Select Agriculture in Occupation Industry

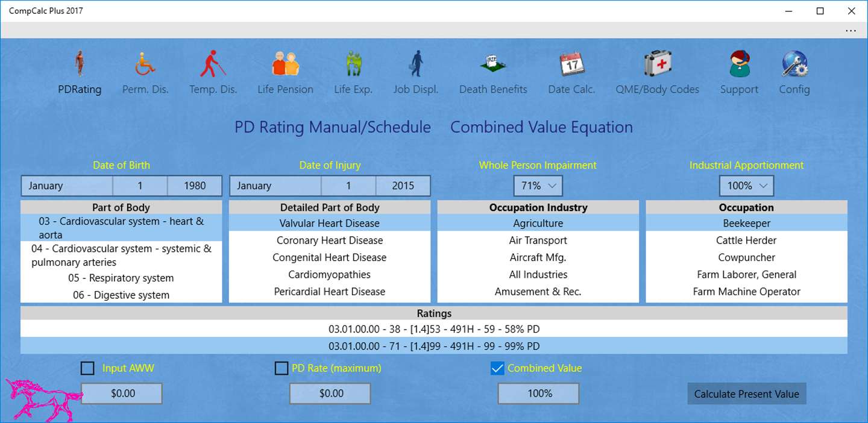click(538, 223)
